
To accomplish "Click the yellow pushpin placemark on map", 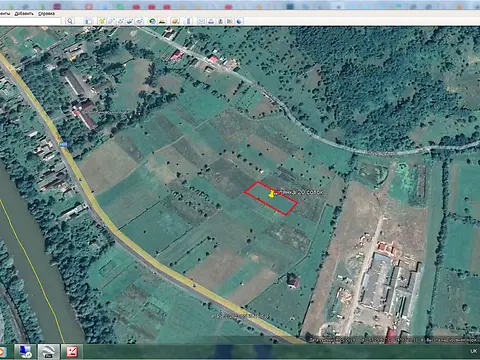I will (x=272, y=194).
